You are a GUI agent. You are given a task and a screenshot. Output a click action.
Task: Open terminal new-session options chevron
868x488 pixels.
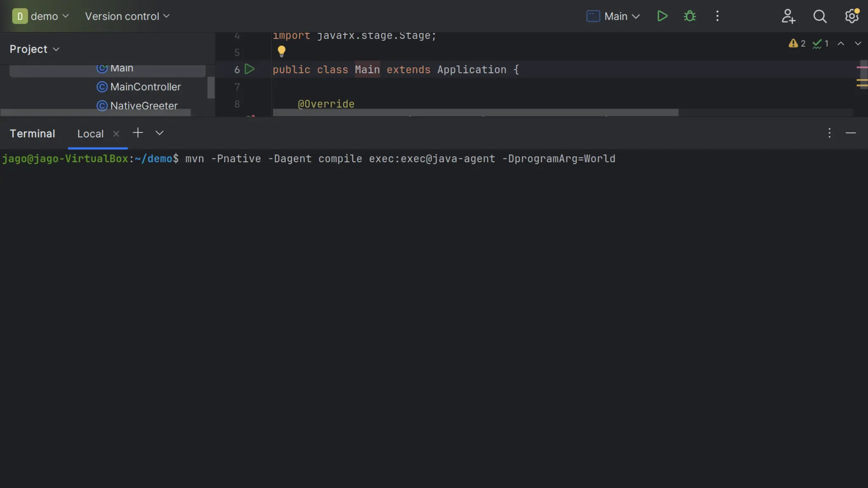click(159, 133)
